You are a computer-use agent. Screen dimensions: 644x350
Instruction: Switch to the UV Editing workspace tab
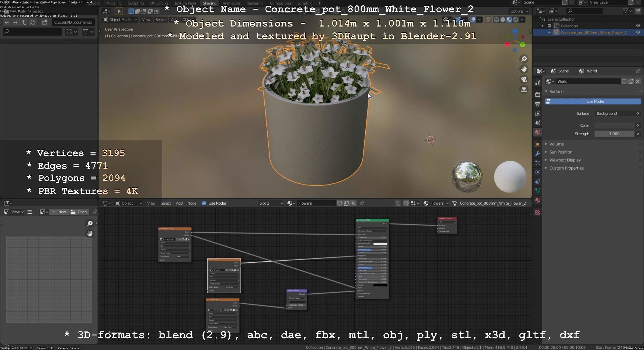point(159,3)
